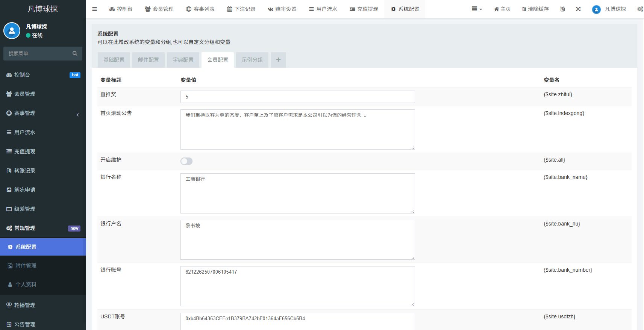644x330 pixels.
Task: Open 轮播管理 in the sidebar
Action: coord(43,305)
